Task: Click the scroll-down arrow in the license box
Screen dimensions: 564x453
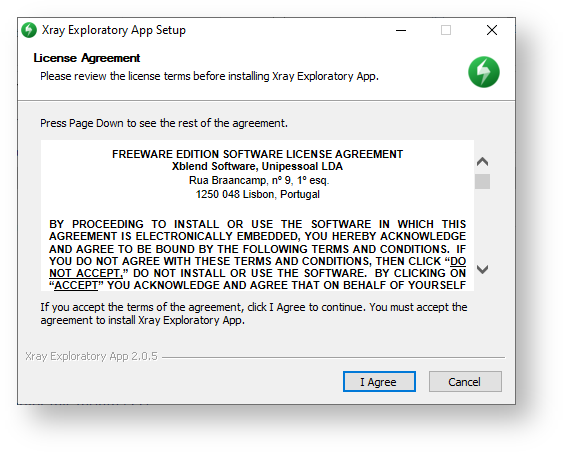Action: click(482, 269)
